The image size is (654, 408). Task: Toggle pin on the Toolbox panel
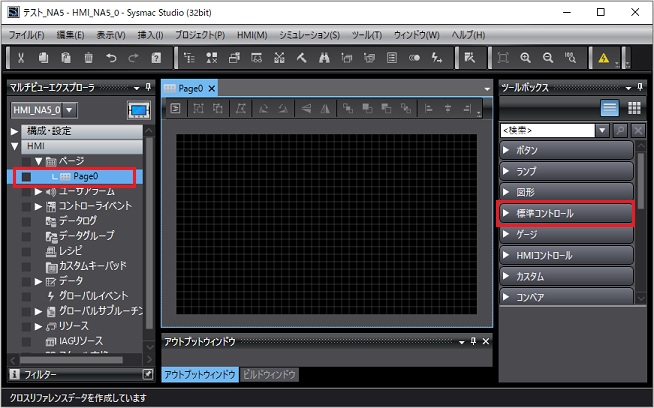[640, 87]
